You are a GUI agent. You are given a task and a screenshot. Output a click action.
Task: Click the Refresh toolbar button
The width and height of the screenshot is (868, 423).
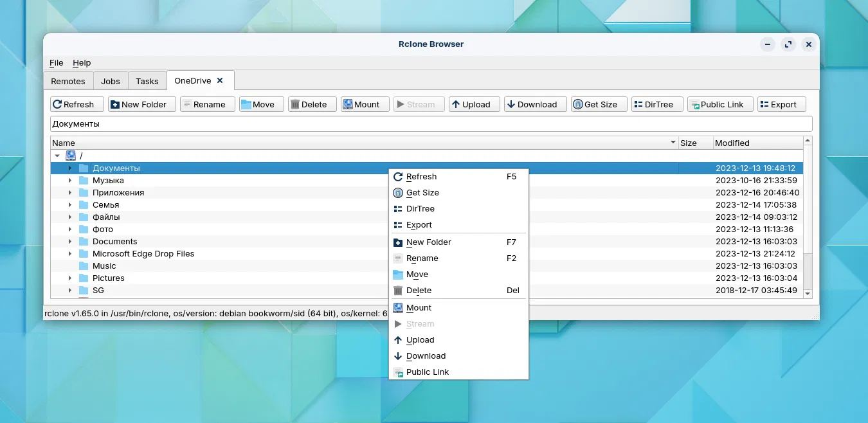(x=77, y=104)
